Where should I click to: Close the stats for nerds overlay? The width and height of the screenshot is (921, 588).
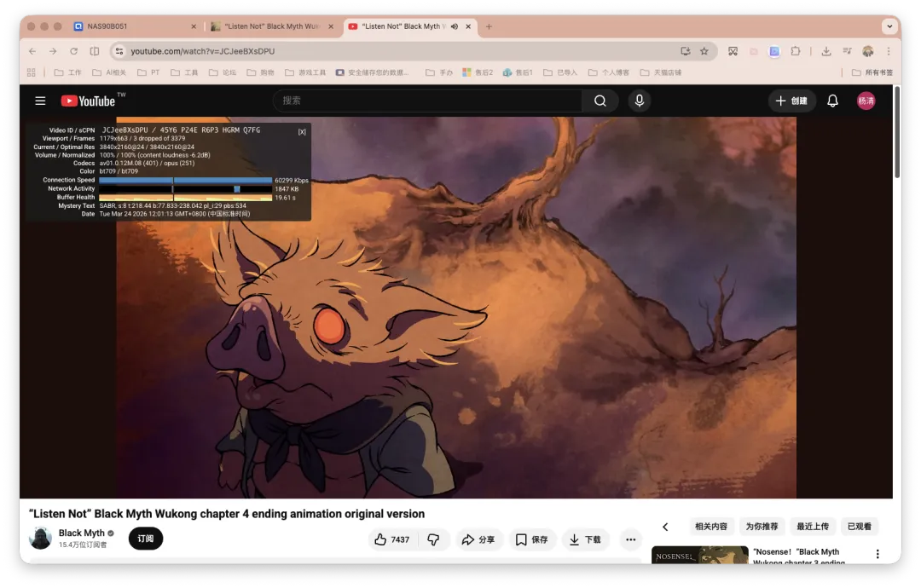pyautogui.click(x=302, y=132)
